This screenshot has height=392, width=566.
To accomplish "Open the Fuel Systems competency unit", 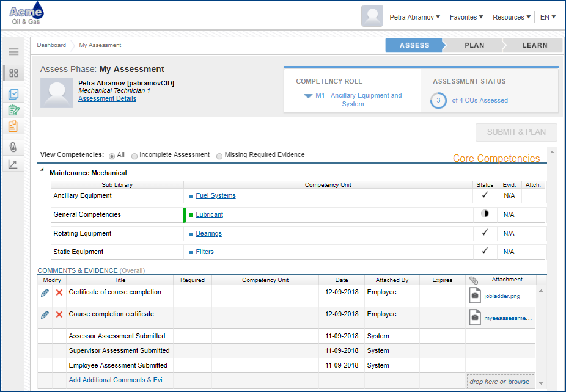I will pyautogui.click(x=216, y=195).
